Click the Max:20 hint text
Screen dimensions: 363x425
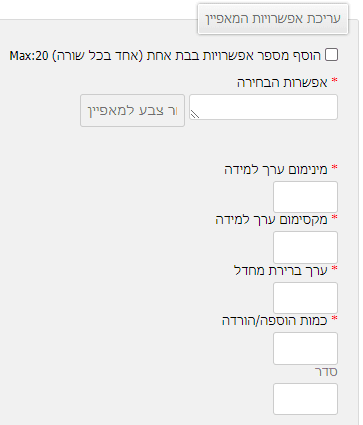(x=29, y=56)
